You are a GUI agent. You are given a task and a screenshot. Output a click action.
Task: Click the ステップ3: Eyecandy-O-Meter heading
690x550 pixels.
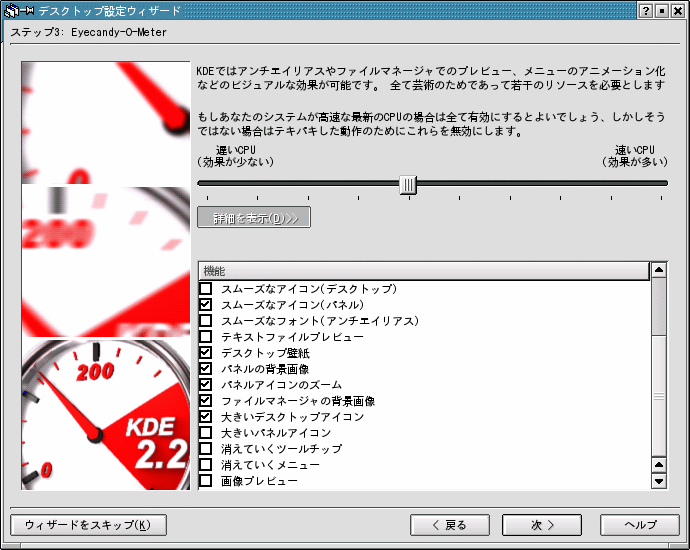[88, 32]
